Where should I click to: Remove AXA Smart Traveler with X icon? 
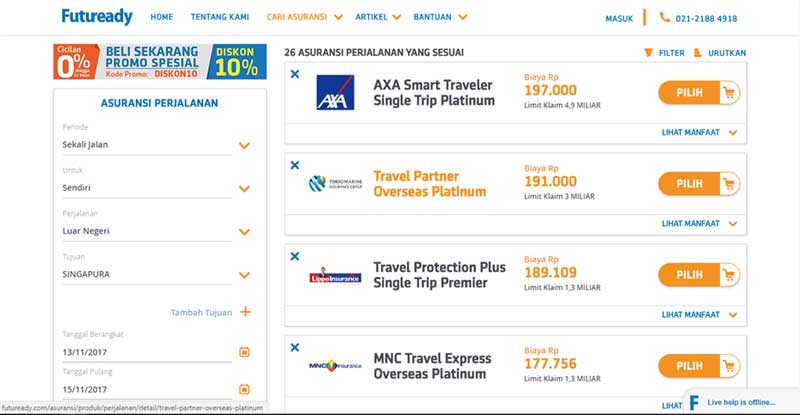click(294, 74)
